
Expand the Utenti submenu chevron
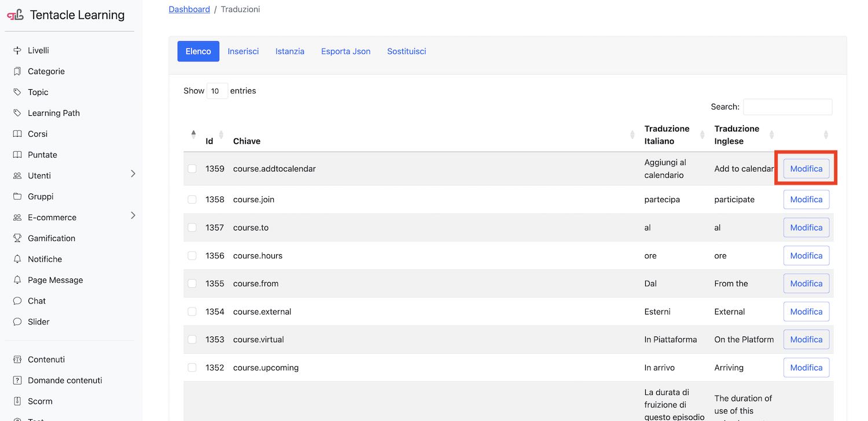(x=133, y=174)
